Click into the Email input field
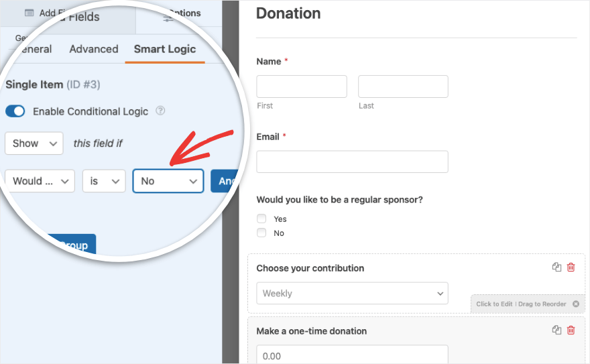Screen dimensions: 590x364 click(352, 162)
